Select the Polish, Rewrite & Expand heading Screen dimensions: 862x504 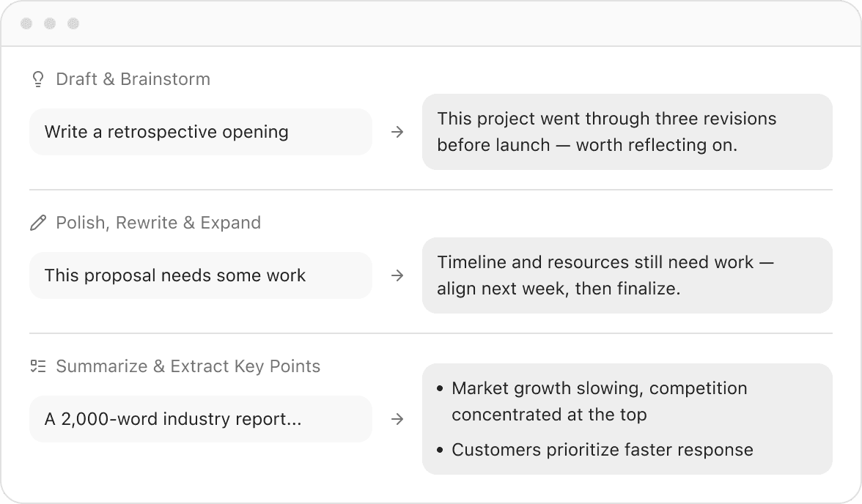tap(158, 223)
